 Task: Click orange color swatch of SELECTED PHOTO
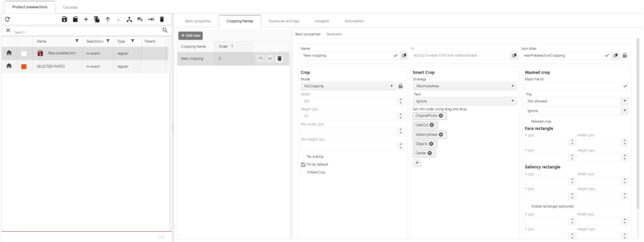(24, 67)
